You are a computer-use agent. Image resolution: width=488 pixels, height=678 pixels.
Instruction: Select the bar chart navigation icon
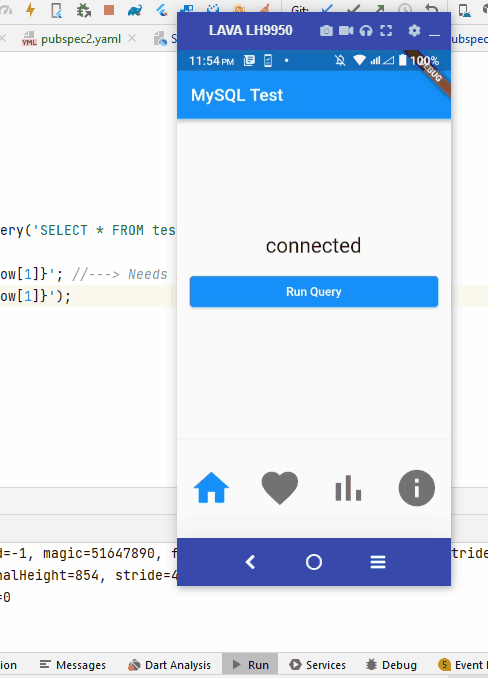point(348,488)
